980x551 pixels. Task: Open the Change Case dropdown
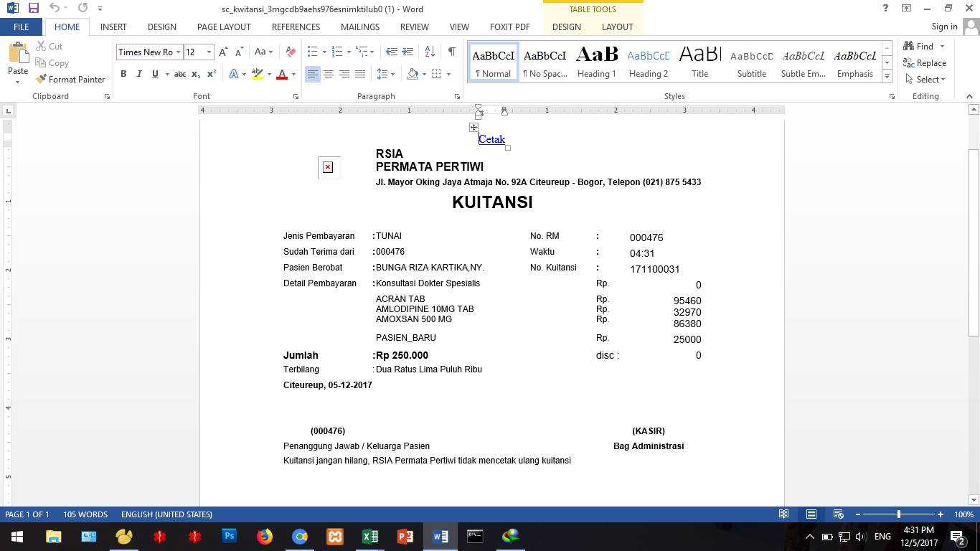[x=263, y=52]
